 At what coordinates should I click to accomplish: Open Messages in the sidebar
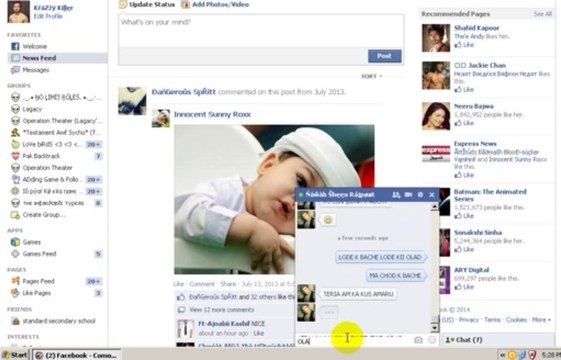tap(36, 70)
